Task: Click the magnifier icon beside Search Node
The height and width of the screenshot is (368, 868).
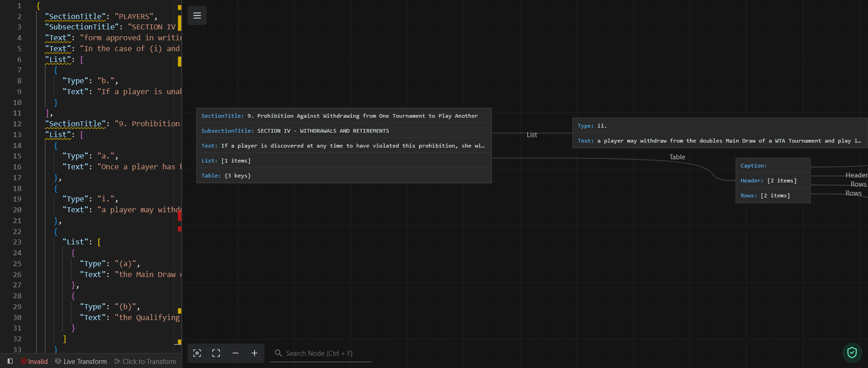Action: pos(278,353)
